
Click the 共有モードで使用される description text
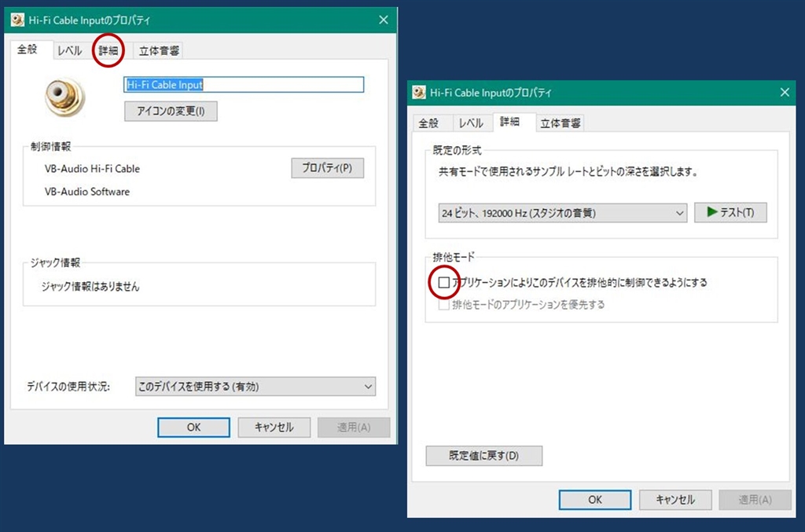tap(568, 172)
